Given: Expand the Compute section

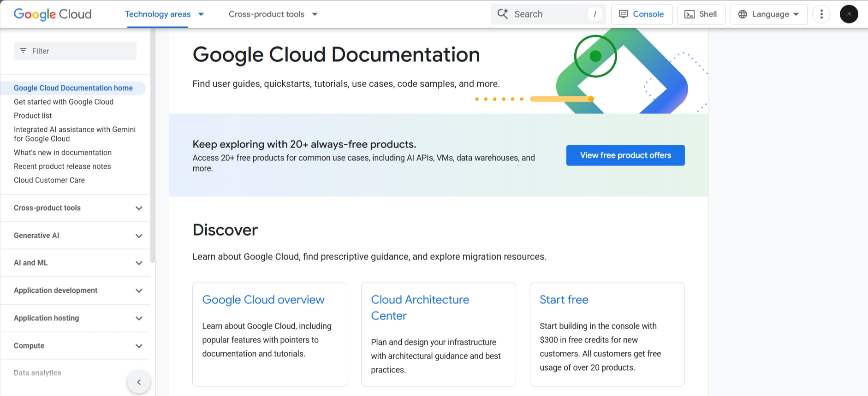Looking at the screenshot, I should (x=75, y=346).
